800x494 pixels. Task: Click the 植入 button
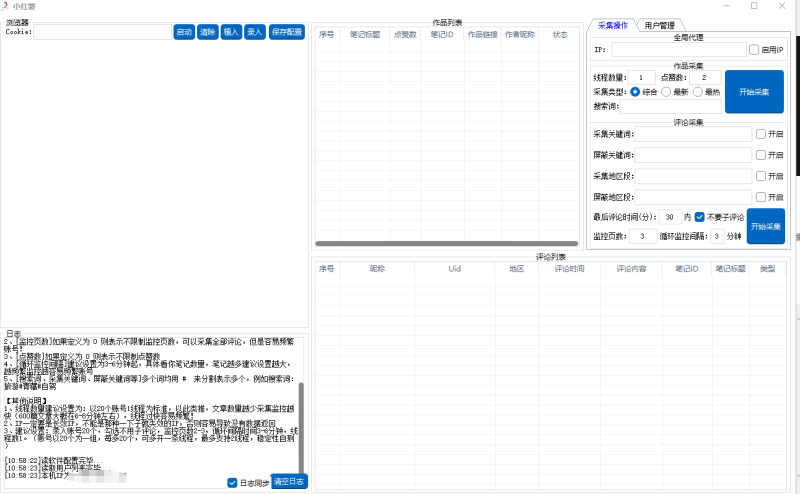231,32
